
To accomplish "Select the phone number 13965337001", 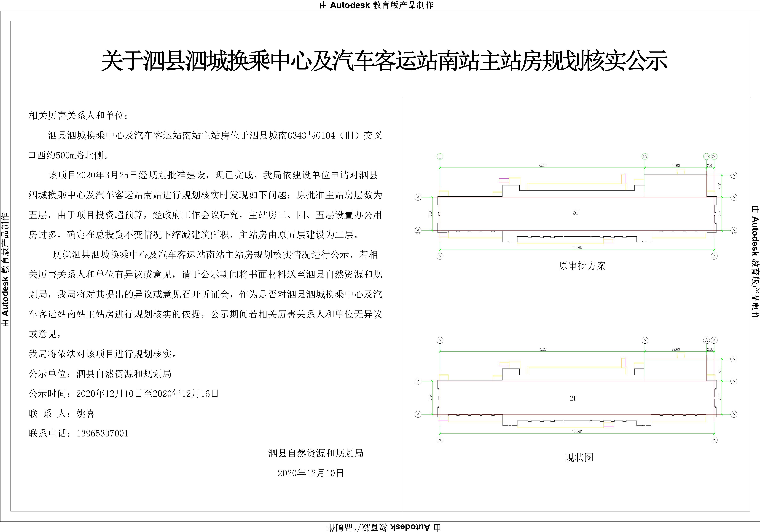I will coord(102,433).
